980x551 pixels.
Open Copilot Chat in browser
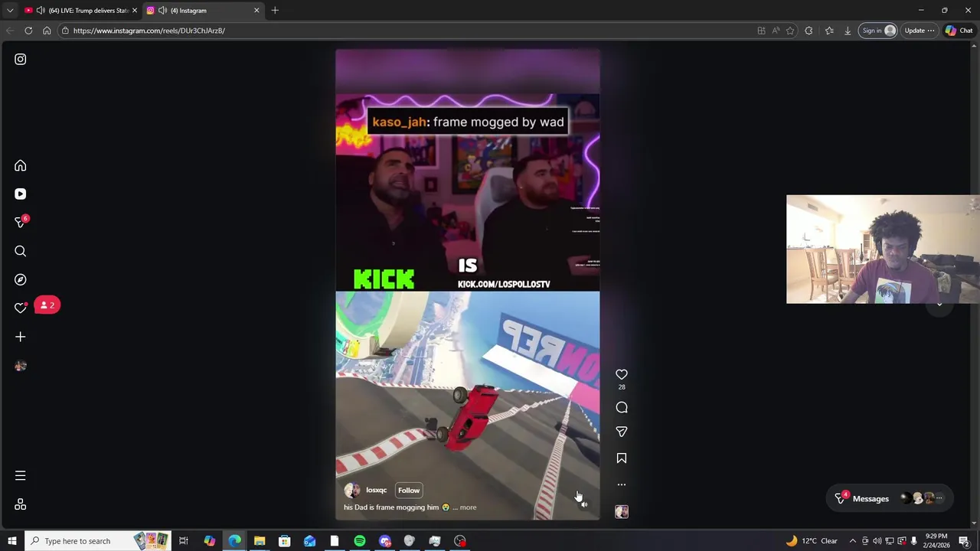tap(959, 31)
